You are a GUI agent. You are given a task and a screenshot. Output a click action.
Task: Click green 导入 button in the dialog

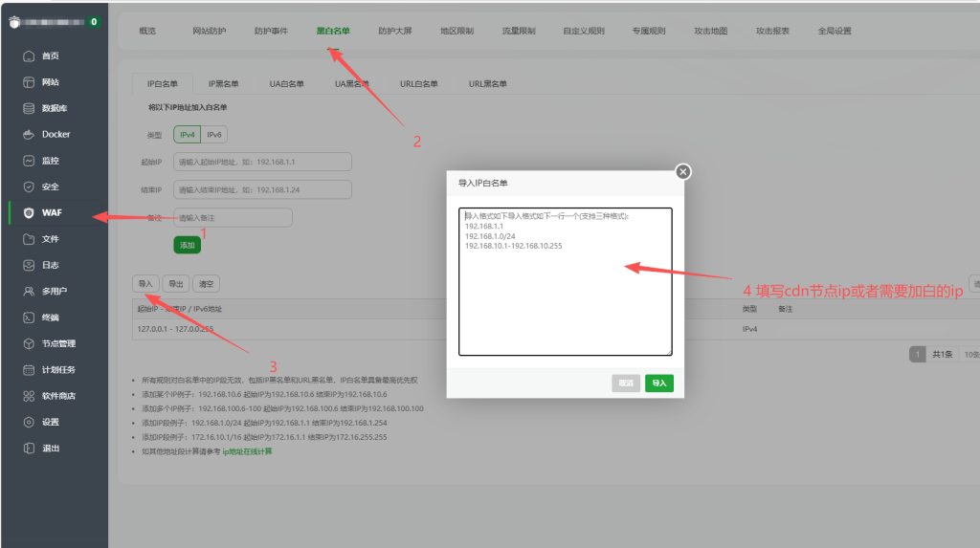(x=658, y=384)
